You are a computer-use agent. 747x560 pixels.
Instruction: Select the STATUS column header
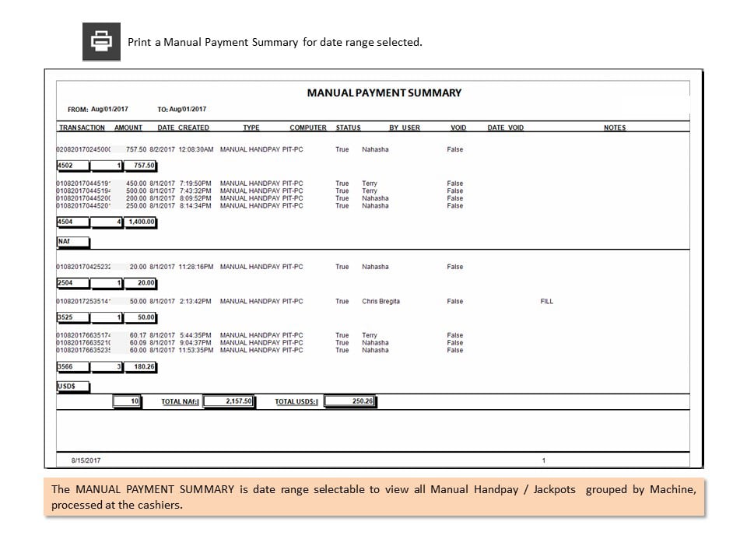click(349, 128)
